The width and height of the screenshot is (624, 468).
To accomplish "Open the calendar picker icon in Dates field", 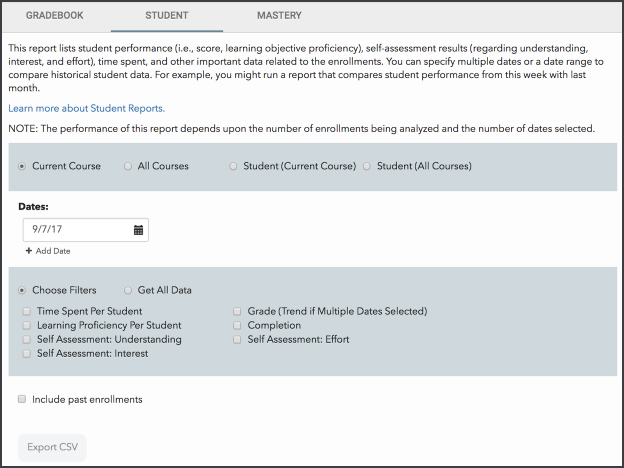I will (138, 230).
